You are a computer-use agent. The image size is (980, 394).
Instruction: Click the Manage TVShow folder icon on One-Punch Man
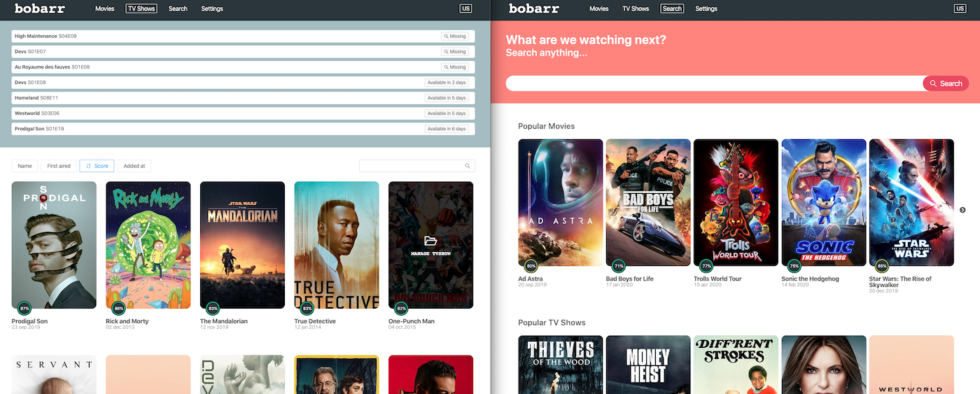[430, 240]
